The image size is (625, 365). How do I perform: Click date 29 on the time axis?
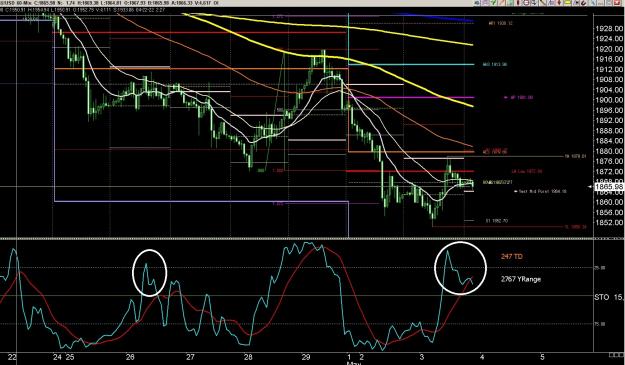click(x=306, y=357)
